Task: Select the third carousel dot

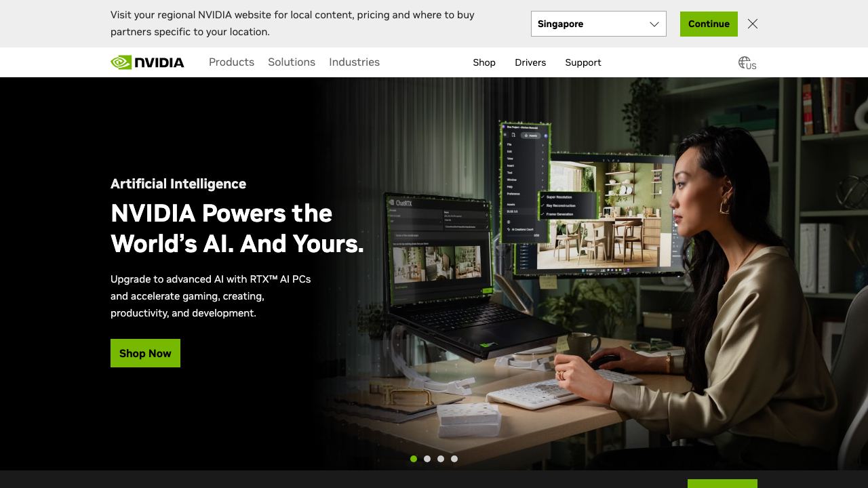Action: pyautogui.click(x=441, y=459)
